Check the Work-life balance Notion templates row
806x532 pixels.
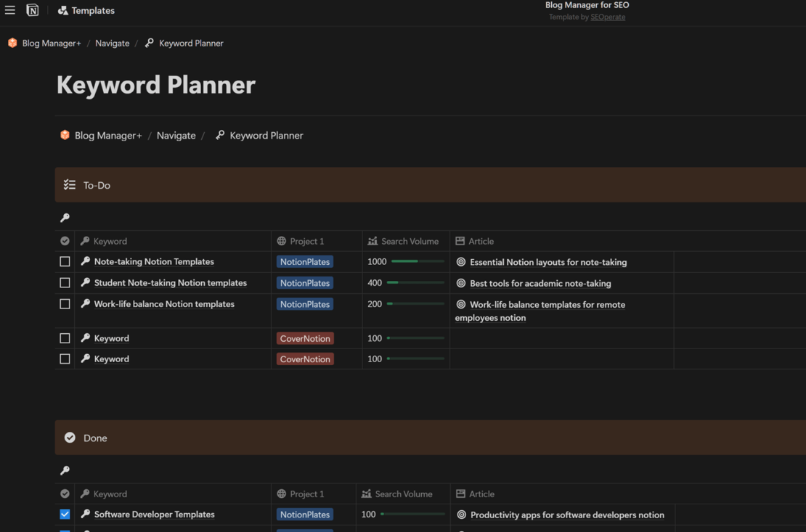(x=65, y=303)
